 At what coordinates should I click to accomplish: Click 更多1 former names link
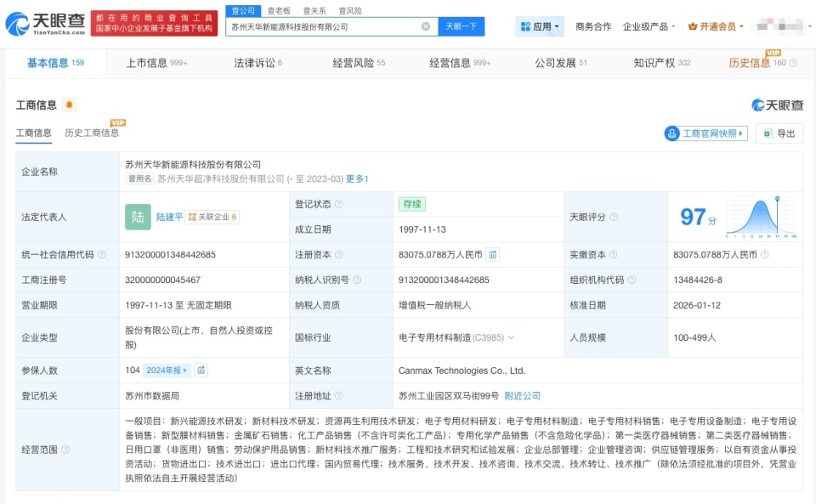pyautogui.click(x=357, y=179)
